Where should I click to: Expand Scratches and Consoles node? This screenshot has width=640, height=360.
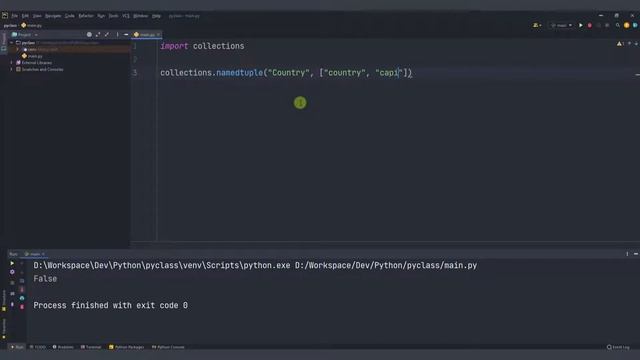(x=11, y=69)
